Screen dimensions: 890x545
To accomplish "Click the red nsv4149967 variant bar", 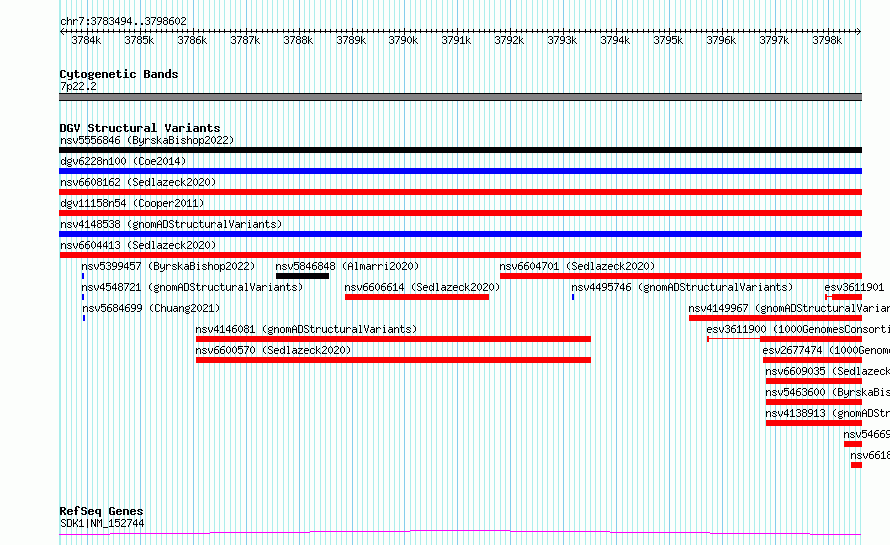I will [775, 318].
